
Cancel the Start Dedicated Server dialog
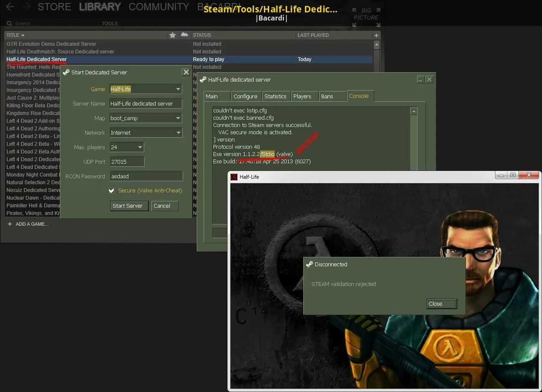coord(165,206)
